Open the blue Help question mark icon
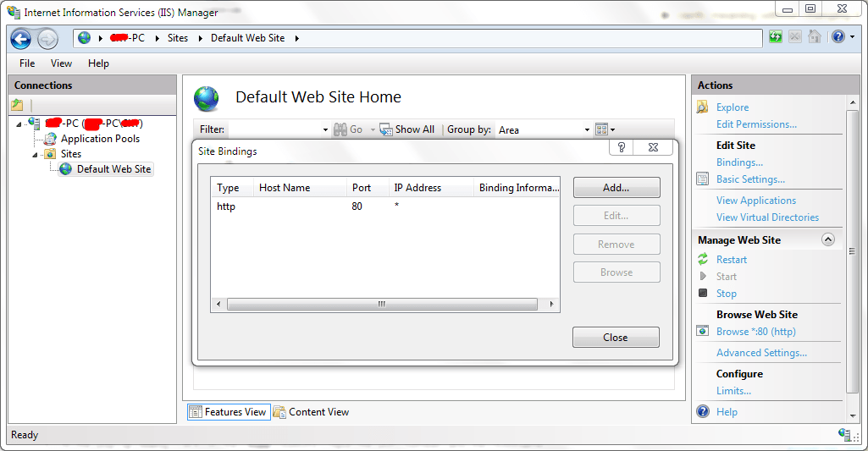The width and height of the screenshot is (868, 451). pyautogui.click(x=838, y=37)
